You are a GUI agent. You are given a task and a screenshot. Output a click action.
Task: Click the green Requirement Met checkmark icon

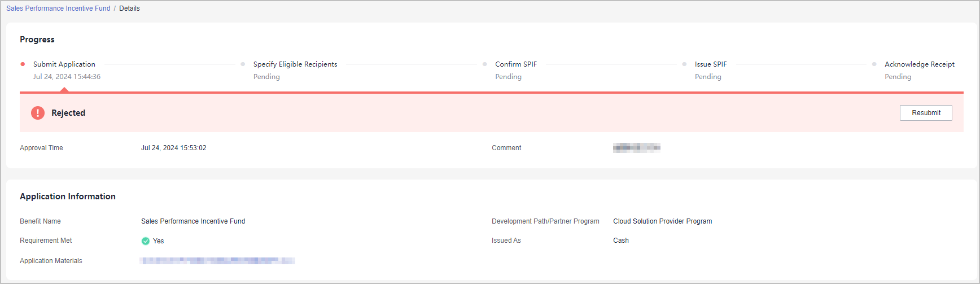pos(146,241)
